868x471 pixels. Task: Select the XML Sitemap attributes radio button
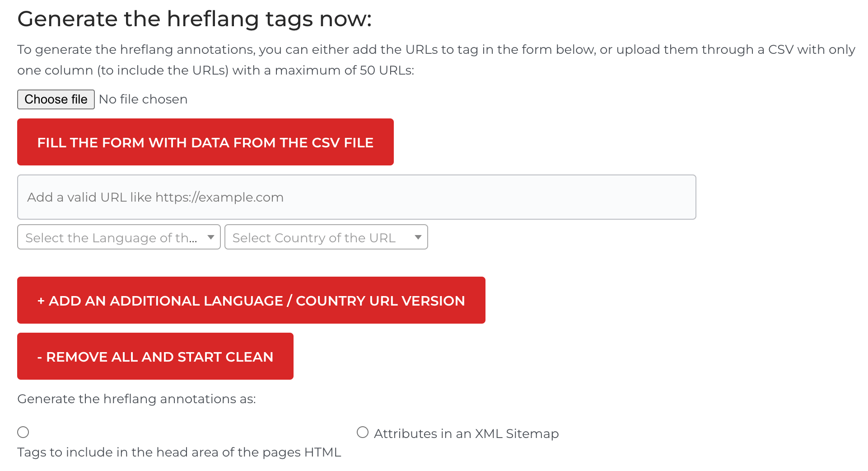[x=362, y=432]
